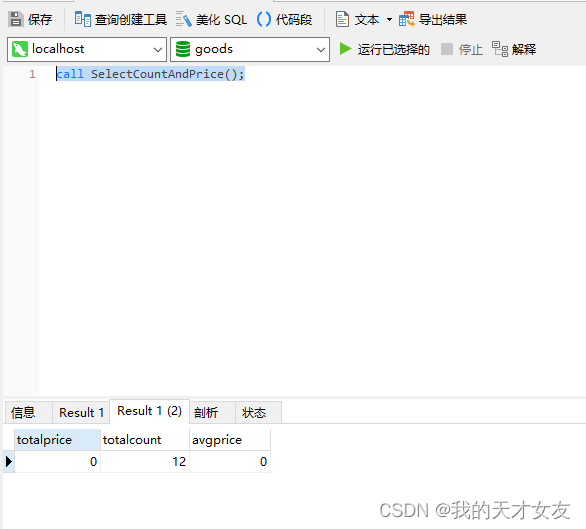Click the totalprice column header

pyautogui.click(x=57, y=440)
